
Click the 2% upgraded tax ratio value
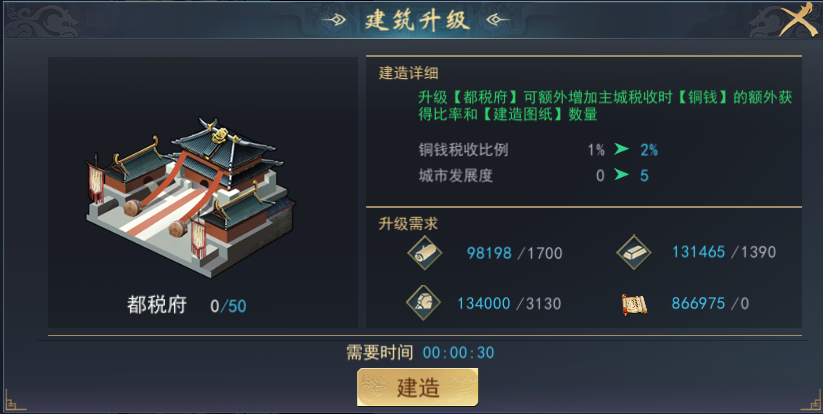[x=649, y=150]
